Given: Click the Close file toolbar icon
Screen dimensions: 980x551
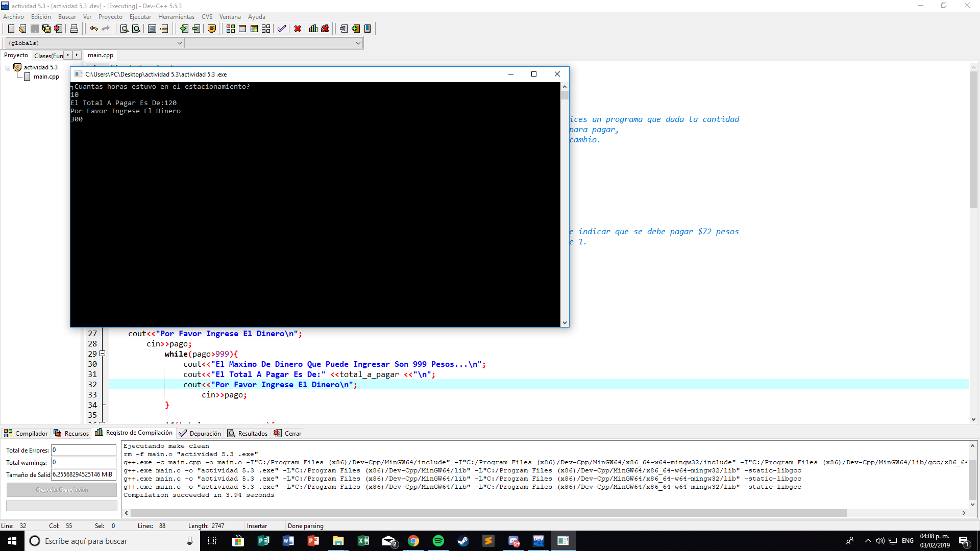Looking at the screenshot, I should (58, 29).
